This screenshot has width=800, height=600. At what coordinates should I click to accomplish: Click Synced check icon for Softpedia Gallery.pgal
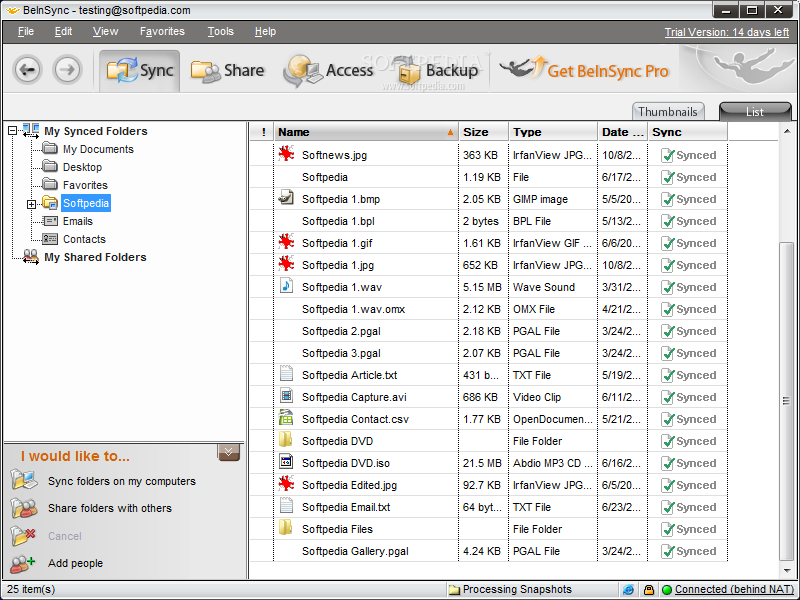(667, 551)
